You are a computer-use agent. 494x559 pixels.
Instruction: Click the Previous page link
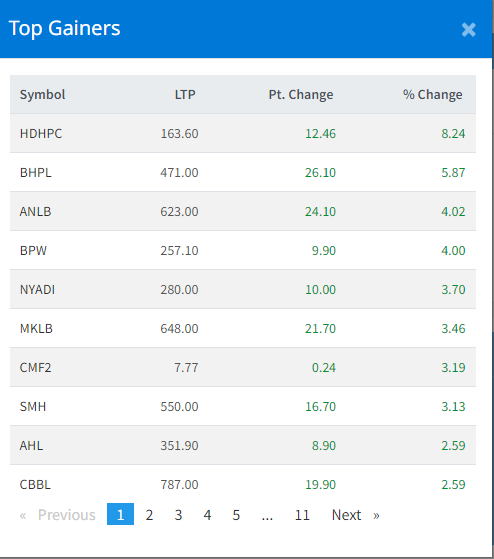(58, 514)
